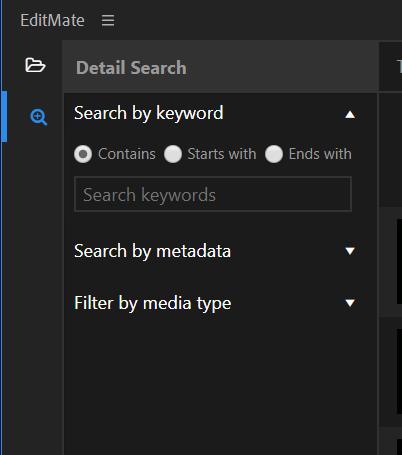Click the Filter by media type title
Image resolution: width=402 pixels, height=455 pixels.
pos(152,303)
